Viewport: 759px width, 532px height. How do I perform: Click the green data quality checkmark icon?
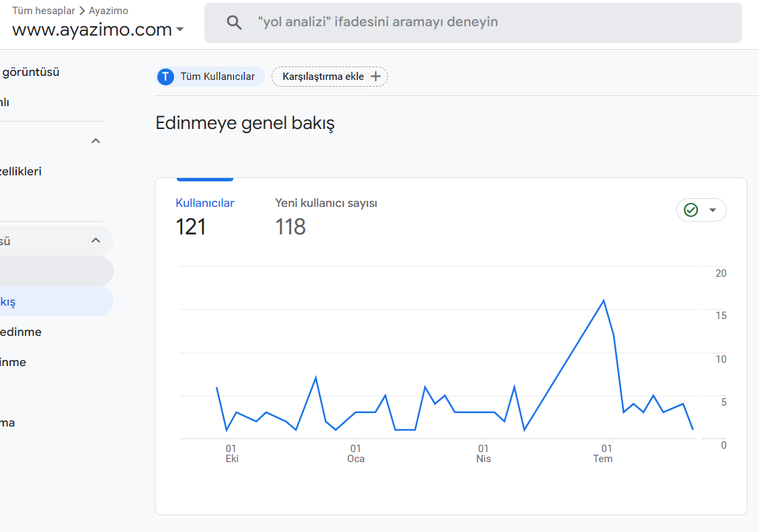coord(690,210)
